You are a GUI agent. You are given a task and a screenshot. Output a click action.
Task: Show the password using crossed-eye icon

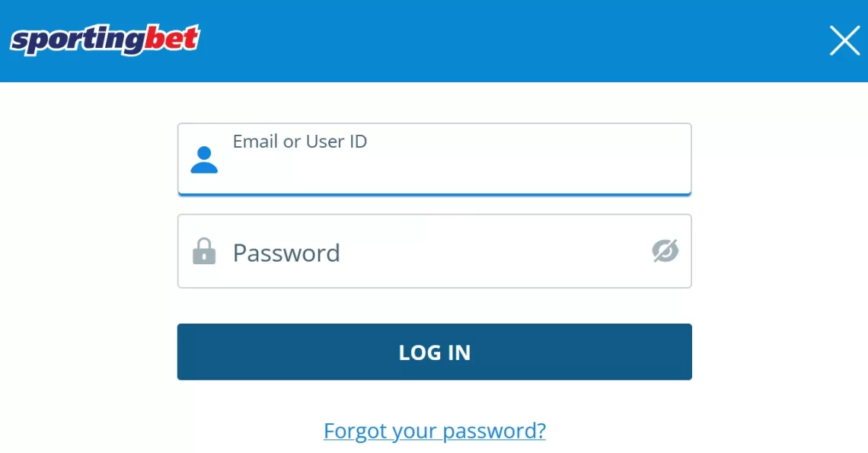[x=665, y=251]
